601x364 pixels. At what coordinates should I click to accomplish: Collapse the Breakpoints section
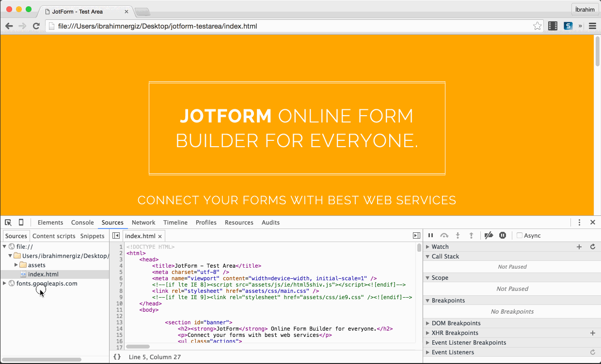tap(428, 301)
